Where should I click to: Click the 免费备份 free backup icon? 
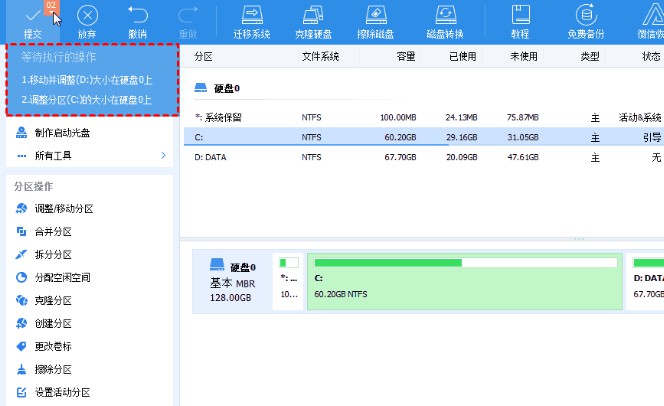[586, 20]
